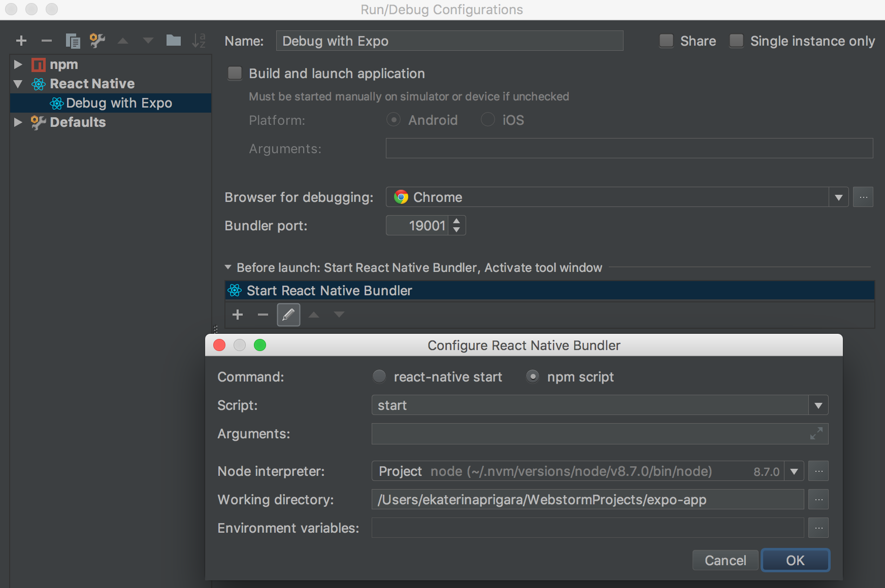
Task: Click the React Native atom icon in tree
Action: (39, 84)
